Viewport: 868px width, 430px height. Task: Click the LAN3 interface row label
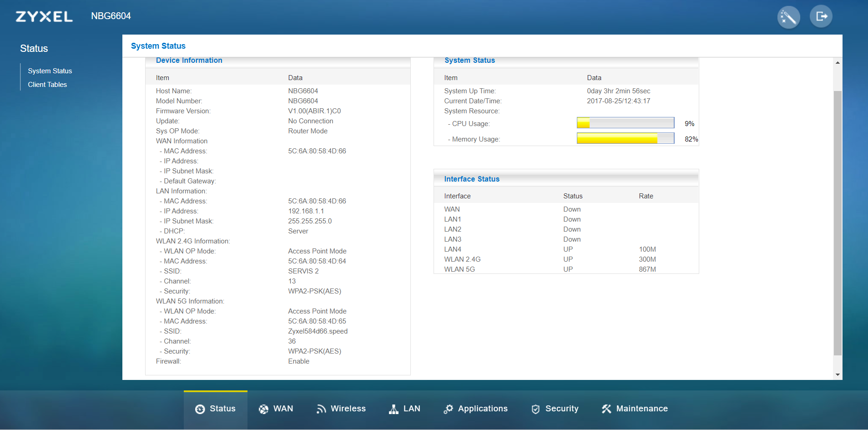tap(453, 239)
